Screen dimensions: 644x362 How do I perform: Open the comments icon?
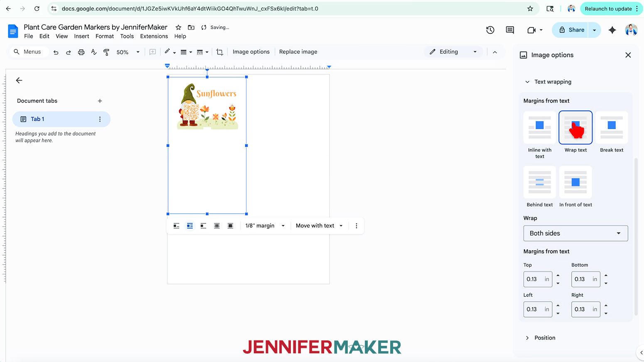(x=510, y=30)
